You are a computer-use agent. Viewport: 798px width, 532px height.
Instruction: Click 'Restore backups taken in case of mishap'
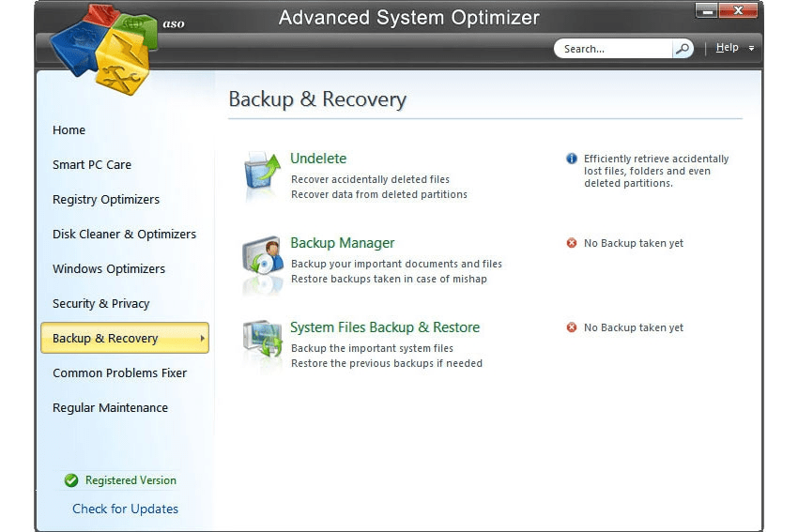click(x=389, y=279)
